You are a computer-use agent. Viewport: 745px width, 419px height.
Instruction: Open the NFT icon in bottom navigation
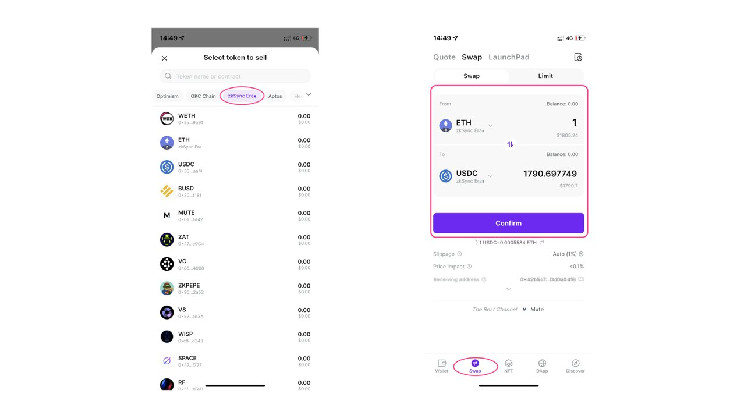pyautogui.click(x=508, y=365)
